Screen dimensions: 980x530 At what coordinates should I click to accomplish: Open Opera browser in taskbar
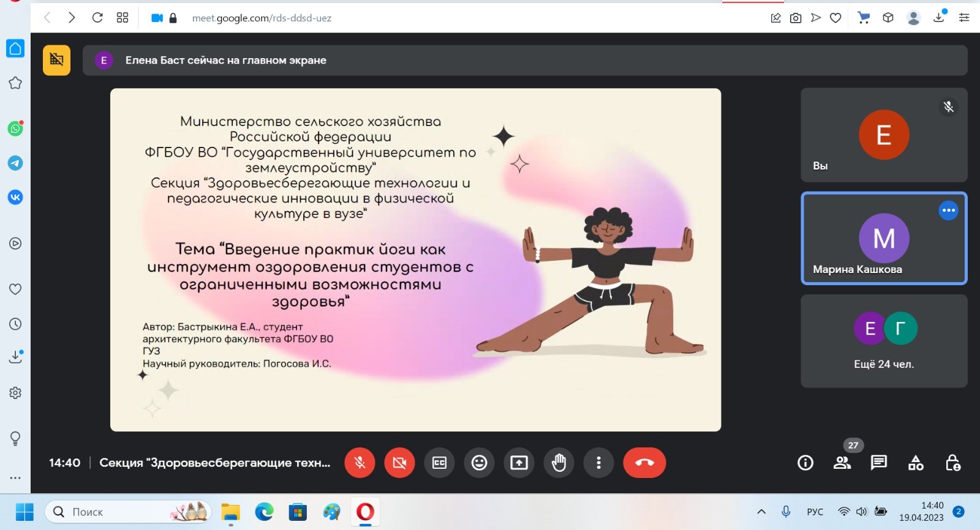pyautogui.click(x=365, y=512)
